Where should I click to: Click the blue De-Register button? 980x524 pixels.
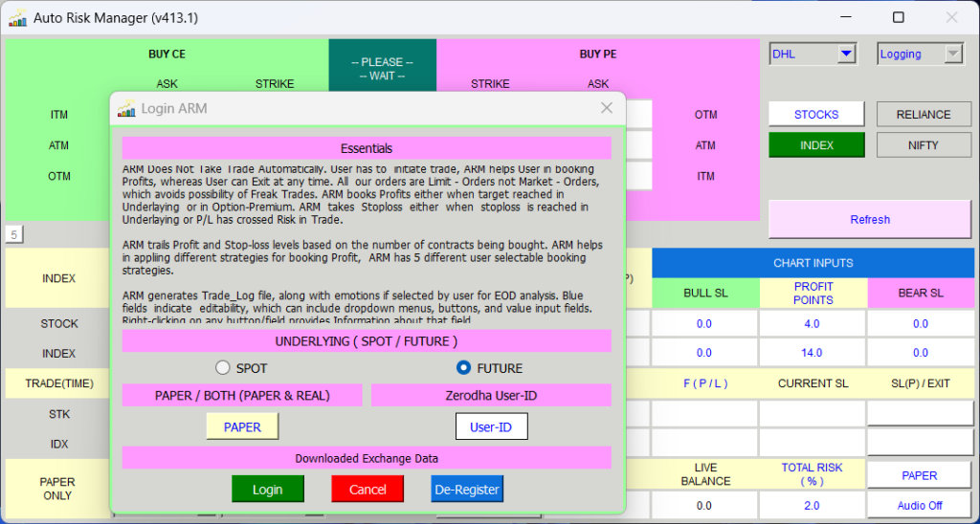pyautogui.click(x=466, y=489)
